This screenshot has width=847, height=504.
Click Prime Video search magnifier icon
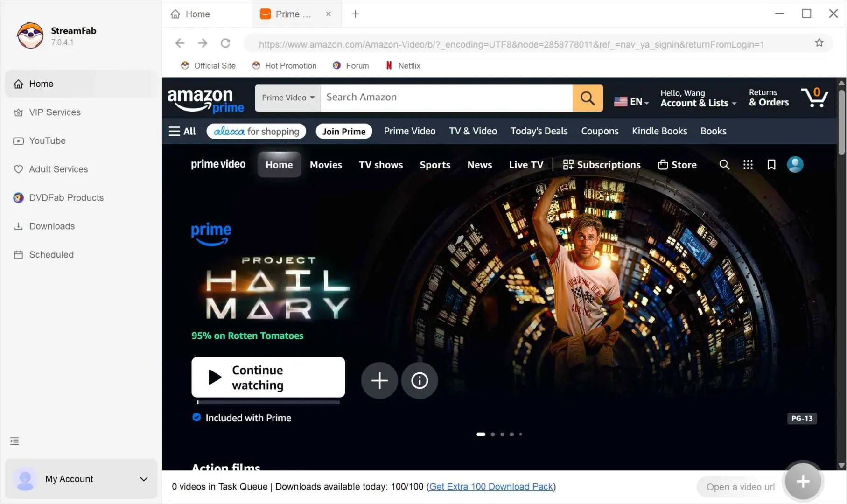724,165
